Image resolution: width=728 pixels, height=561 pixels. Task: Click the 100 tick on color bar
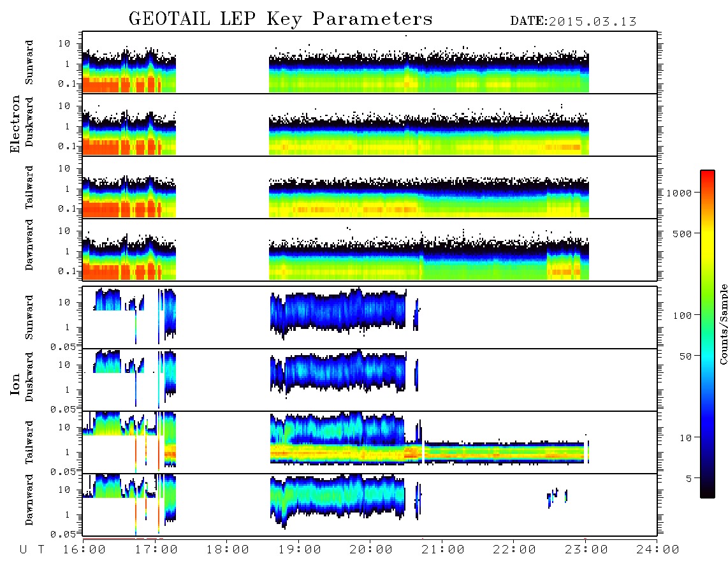[x=682, y=316]
